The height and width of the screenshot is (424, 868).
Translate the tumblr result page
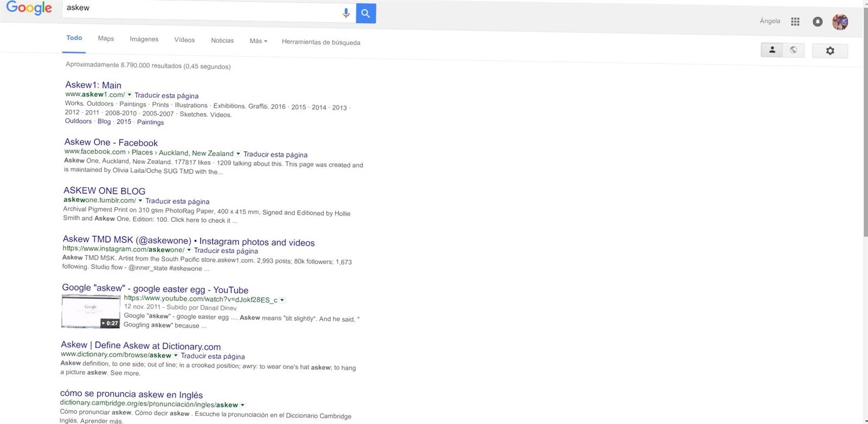[177, 201]
